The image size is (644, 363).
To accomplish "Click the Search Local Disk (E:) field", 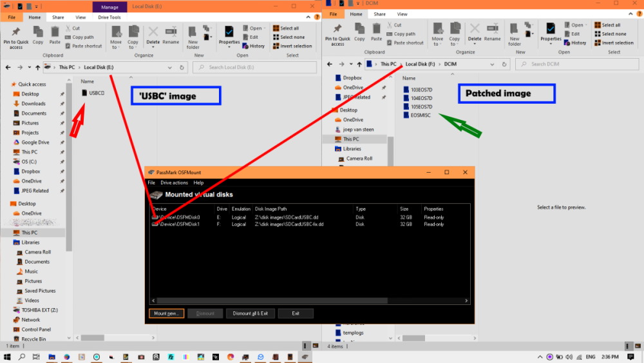I will pos(254,68).
